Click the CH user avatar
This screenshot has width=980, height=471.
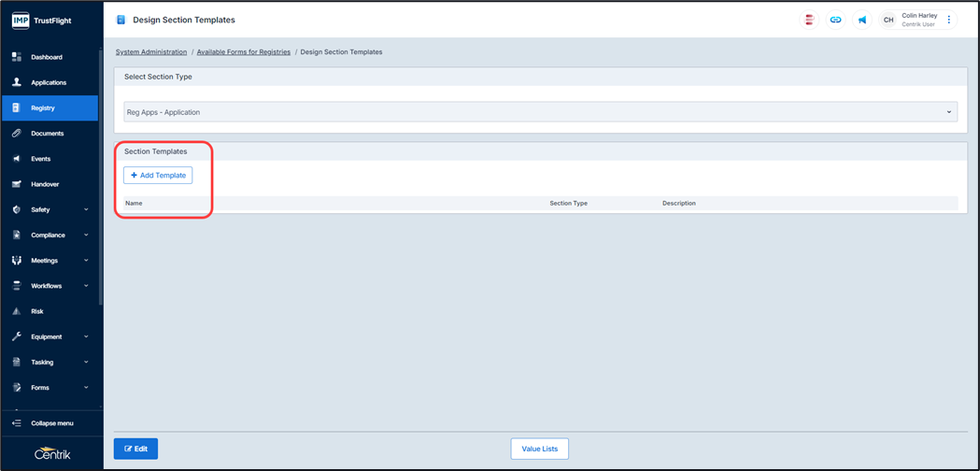(888, 20)
